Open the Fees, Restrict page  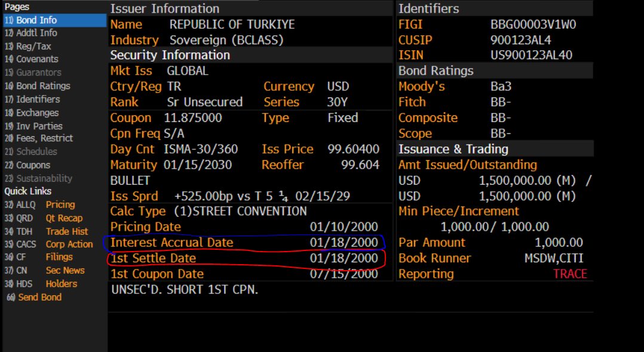pyautogui.click(x=39, y=139)
